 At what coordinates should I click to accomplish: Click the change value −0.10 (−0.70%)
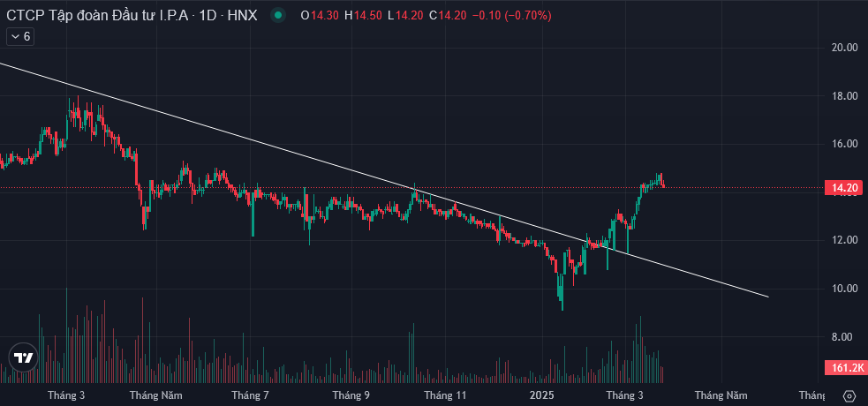click(x=512, y=16)
